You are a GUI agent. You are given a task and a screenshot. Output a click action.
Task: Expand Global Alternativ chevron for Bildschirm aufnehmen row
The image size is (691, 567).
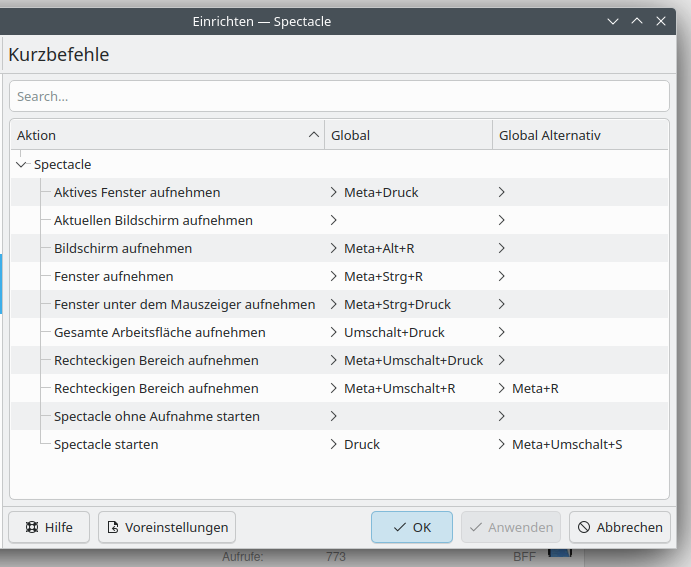point(502,248)
